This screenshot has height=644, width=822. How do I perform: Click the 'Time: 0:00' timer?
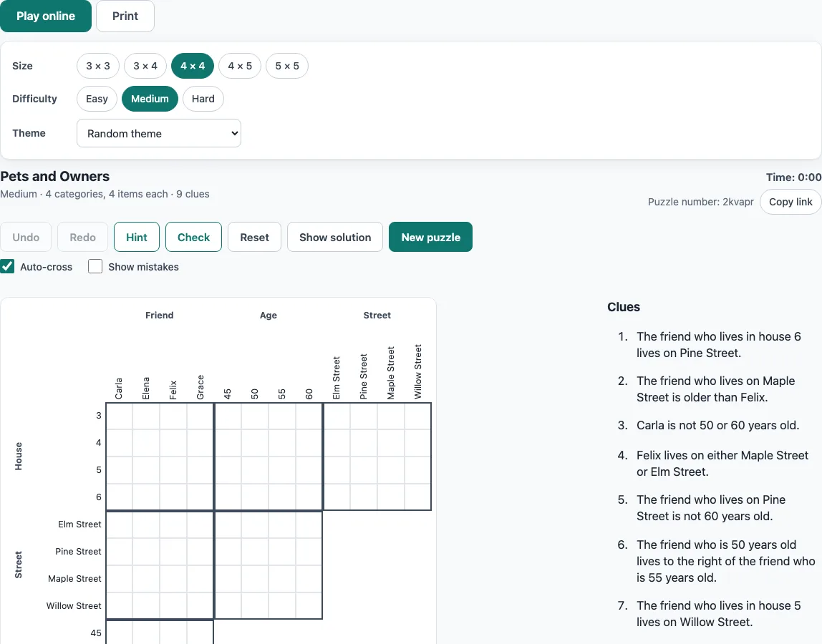click(x=793, y=177)
